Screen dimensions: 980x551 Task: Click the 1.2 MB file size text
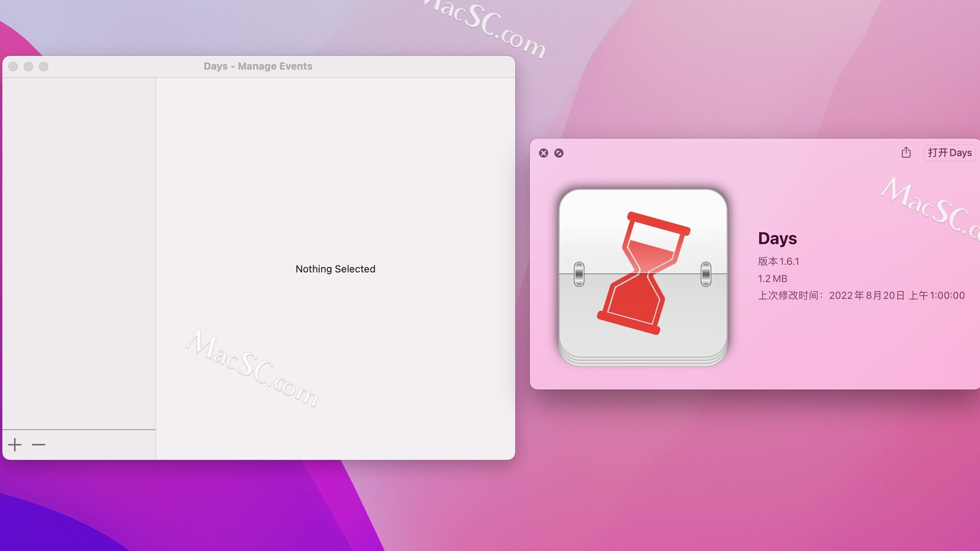coord(772,279)
